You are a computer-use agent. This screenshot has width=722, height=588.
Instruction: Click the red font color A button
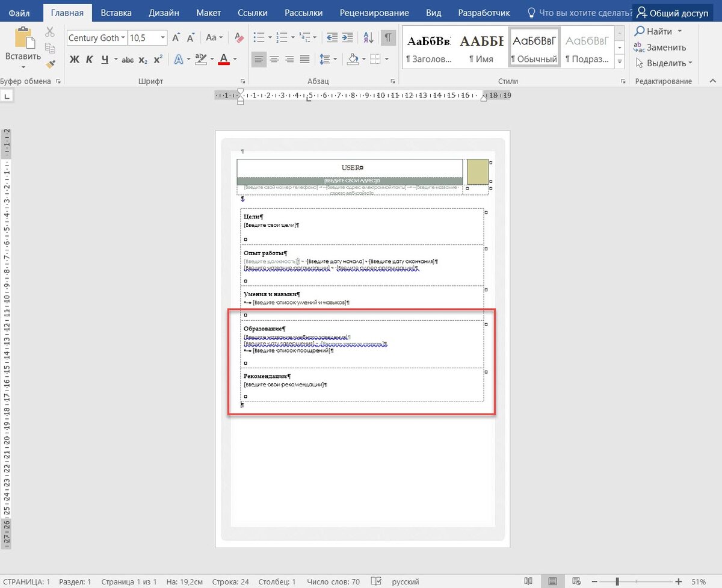224,59
